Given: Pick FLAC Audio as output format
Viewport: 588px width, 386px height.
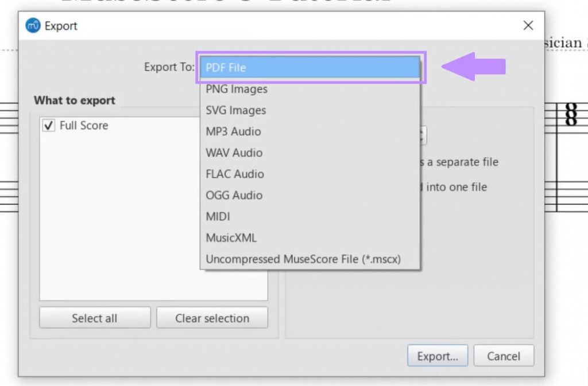Looking at the screenshot, I should click(235, 174).
